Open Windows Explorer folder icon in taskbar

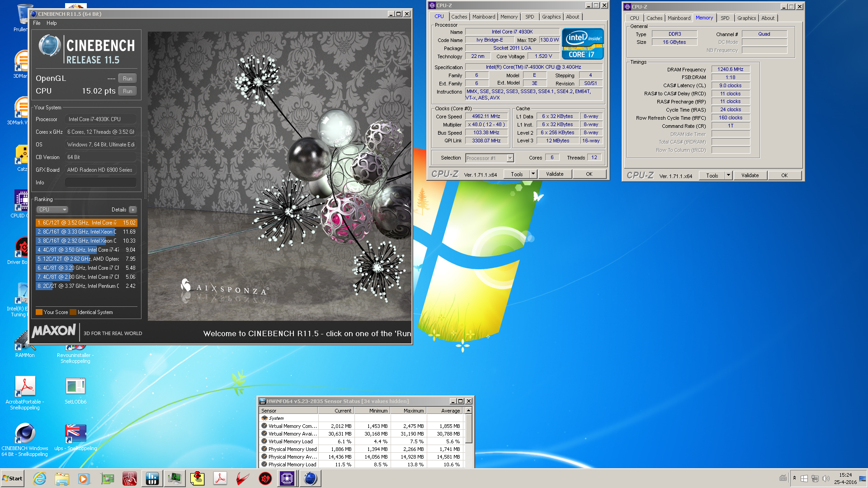pyautogui.click(x=62, y=479)
